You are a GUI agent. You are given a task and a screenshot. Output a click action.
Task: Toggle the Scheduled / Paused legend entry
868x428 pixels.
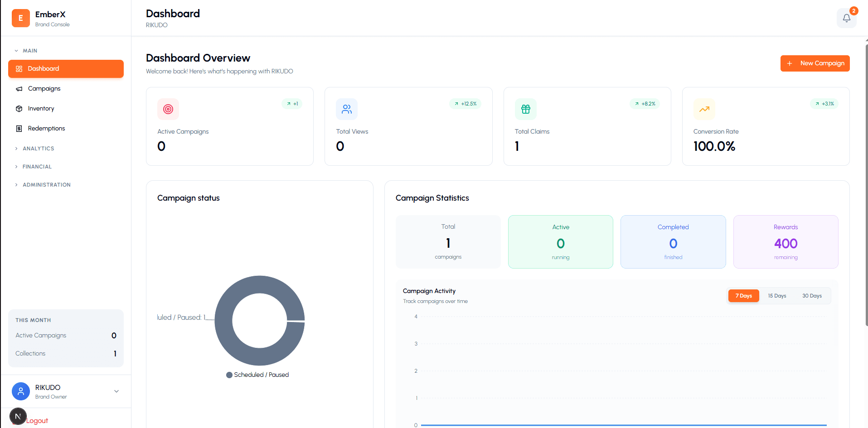coord(257,375)
